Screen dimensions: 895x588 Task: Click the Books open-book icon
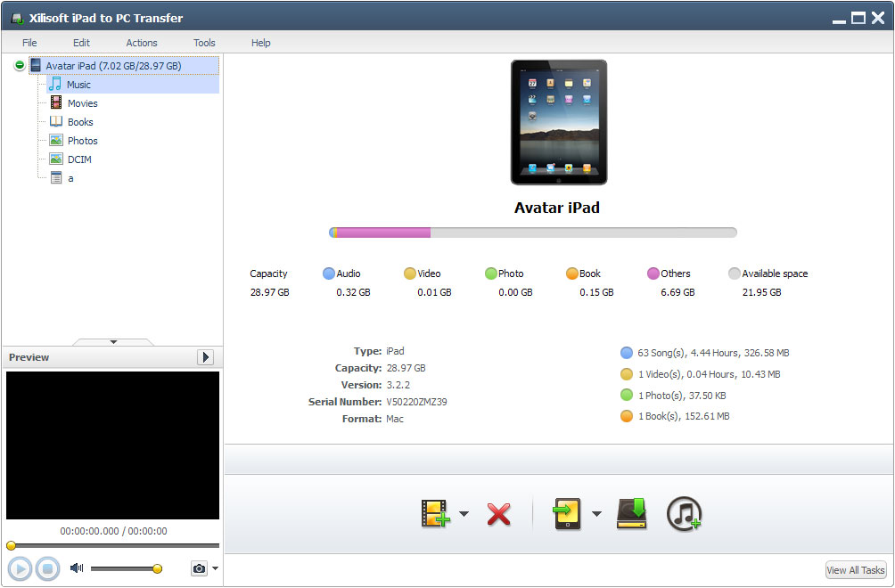(x=56, y=121)
